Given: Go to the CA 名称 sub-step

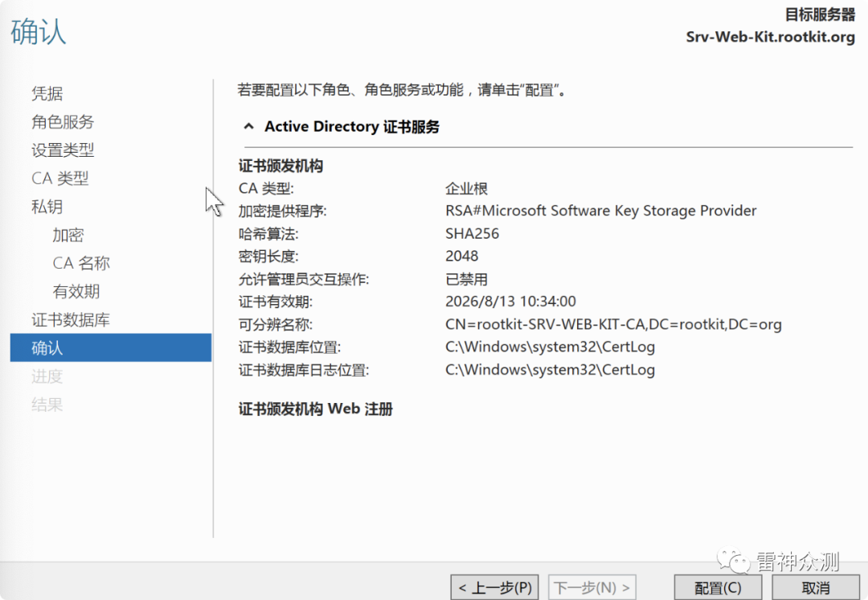Looking at the screenshot, I should (x=81, y=263).
